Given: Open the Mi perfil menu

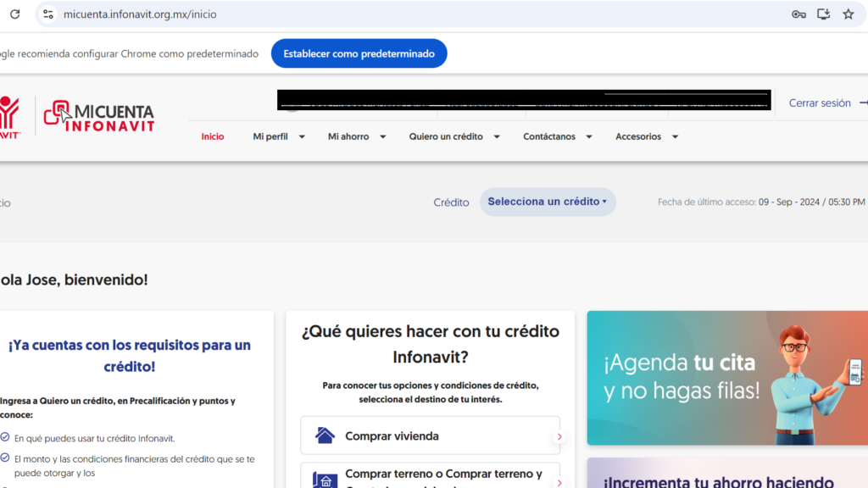Looking at the screenshot, I should 270,136.
